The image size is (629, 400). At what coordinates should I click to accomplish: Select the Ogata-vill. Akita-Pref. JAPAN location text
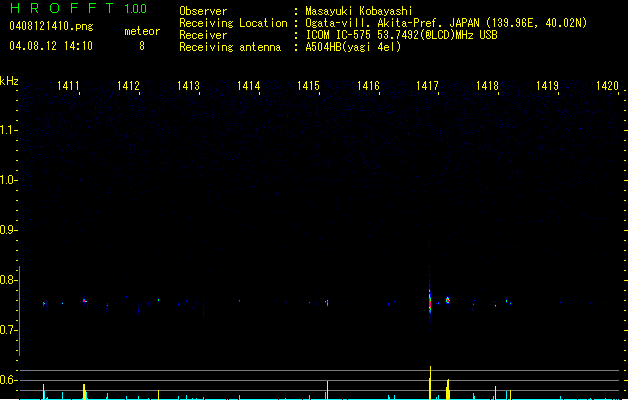tap(446, 23)
